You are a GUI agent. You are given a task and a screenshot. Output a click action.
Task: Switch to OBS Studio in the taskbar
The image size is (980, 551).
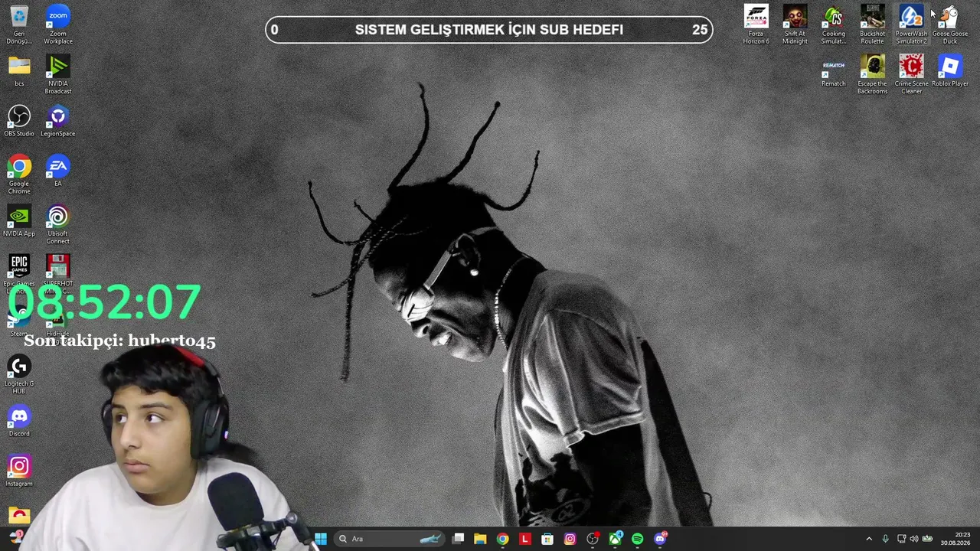(x=593, y=539)
